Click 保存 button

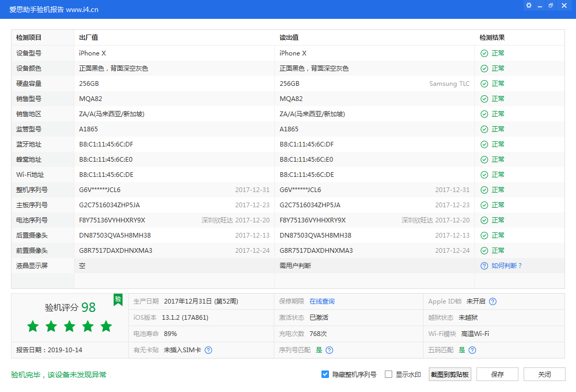point(497,374)
